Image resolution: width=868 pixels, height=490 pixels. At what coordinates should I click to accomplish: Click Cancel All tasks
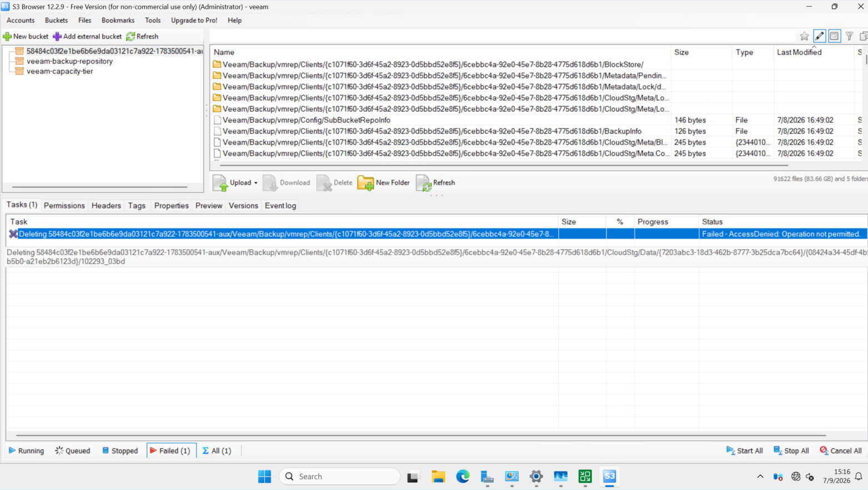click(840, 451)
